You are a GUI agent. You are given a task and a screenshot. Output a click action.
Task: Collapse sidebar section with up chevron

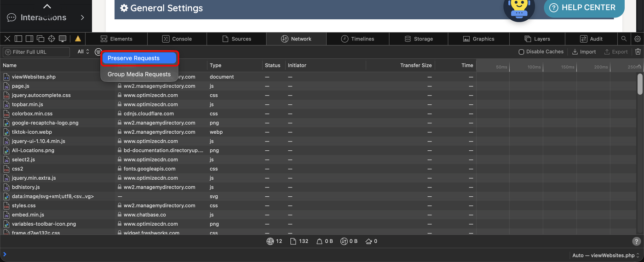coord(47,6)
